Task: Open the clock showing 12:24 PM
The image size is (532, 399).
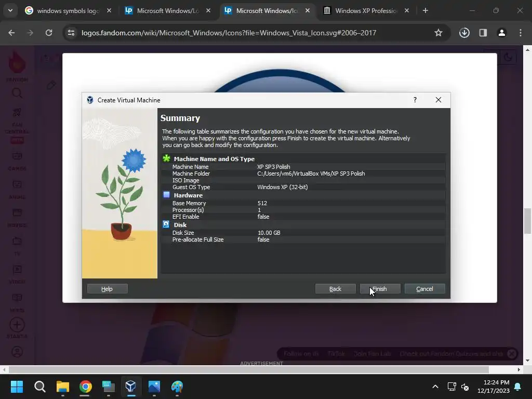Action: click(x=494, y=387)
